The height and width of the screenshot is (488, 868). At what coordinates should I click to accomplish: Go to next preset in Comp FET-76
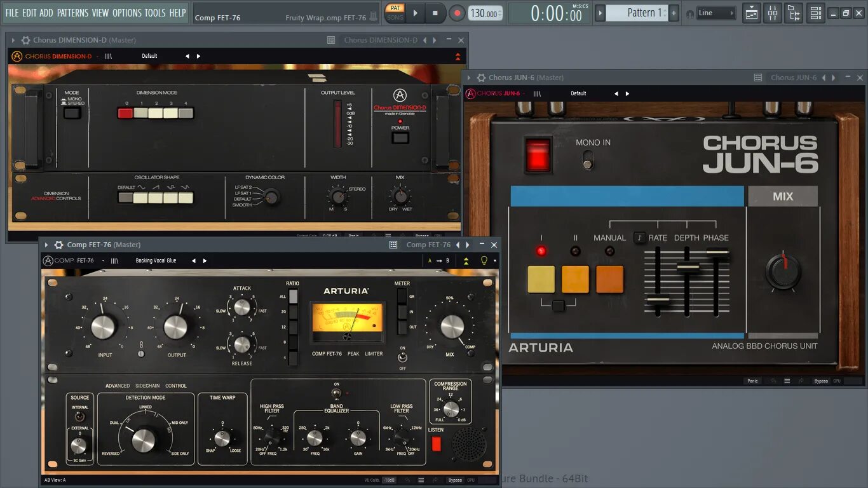point(205,261)
